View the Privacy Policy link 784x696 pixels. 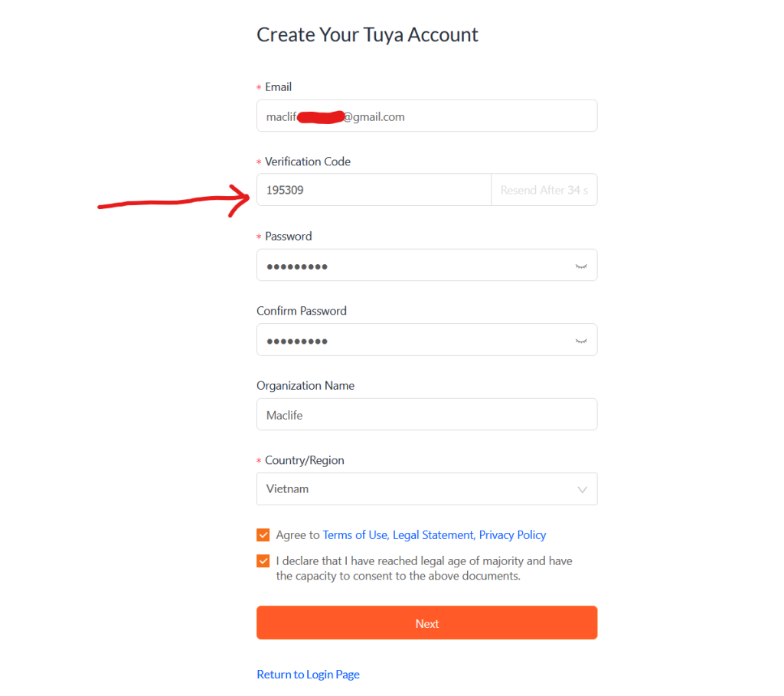coord(512,535)
